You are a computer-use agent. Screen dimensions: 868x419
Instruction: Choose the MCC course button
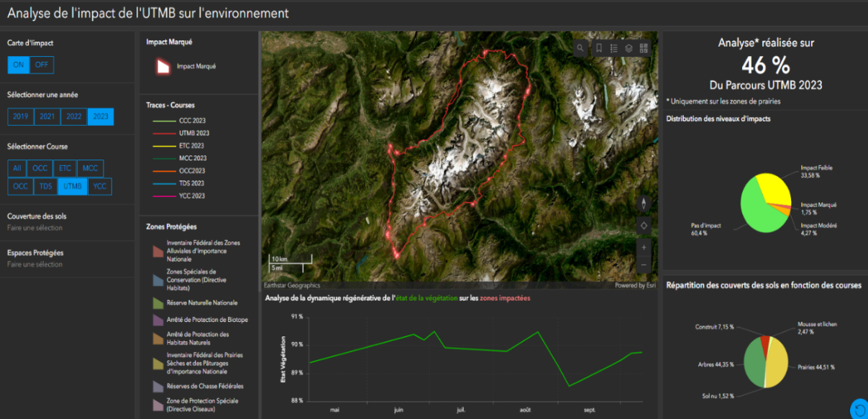point(90,168)
